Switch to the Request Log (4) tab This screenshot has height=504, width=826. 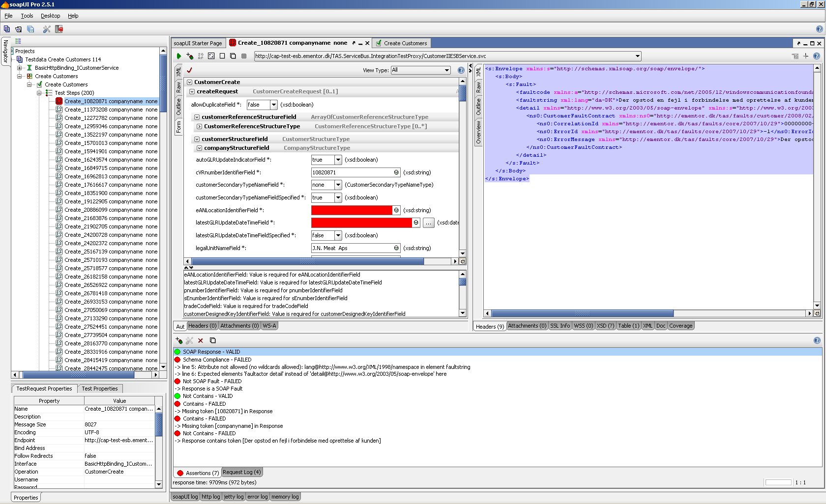point(241,472)
